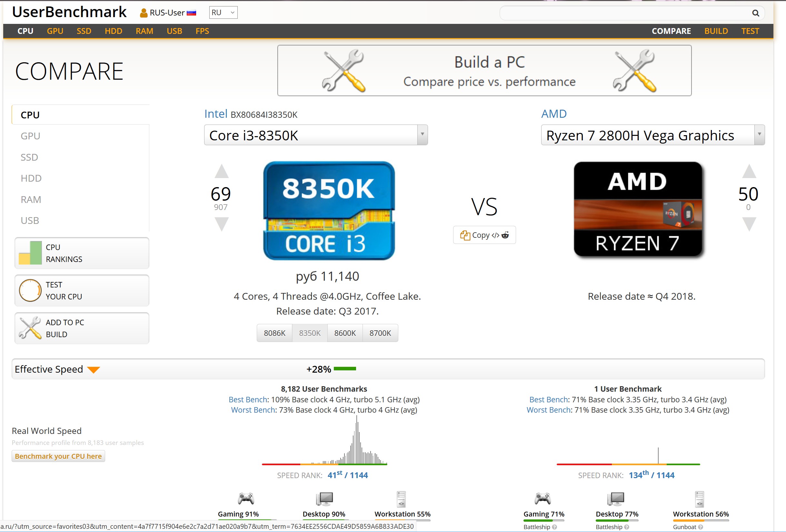Click the RUS-User profile icon

click(x=144, y=13)
